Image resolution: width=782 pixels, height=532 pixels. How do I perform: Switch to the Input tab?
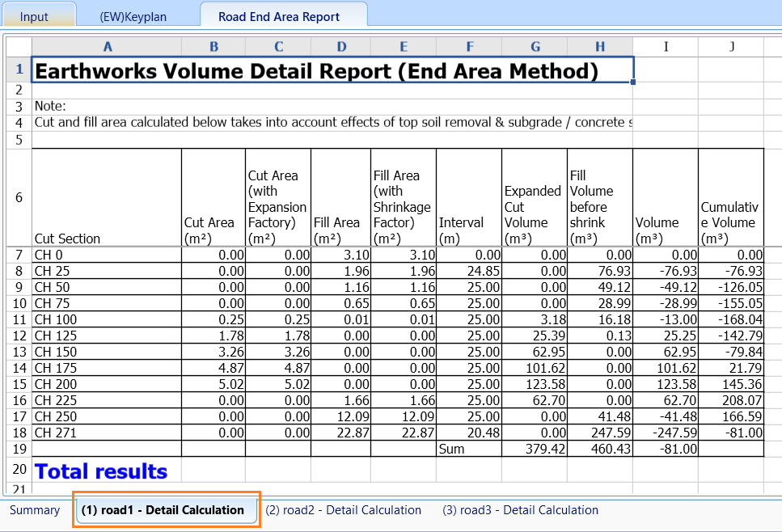pyautogui.click(x=38, y=15)
